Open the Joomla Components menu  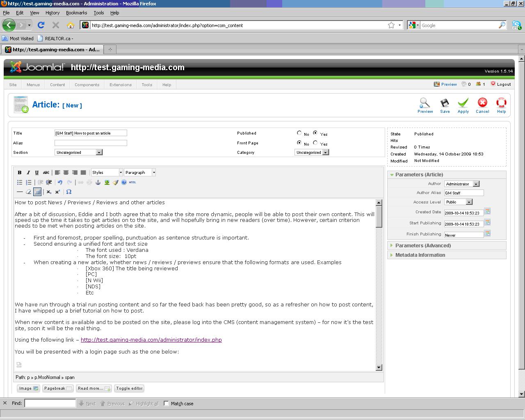tap(87, 84)
